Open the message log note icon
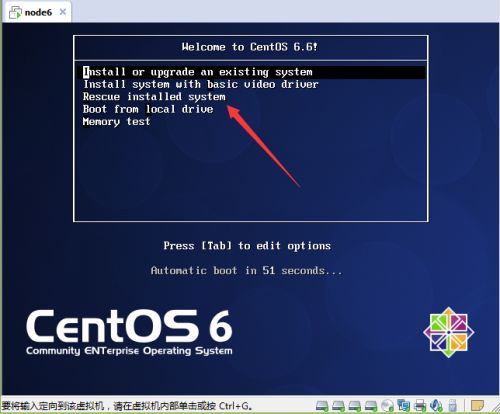 [x=477, y=406]
